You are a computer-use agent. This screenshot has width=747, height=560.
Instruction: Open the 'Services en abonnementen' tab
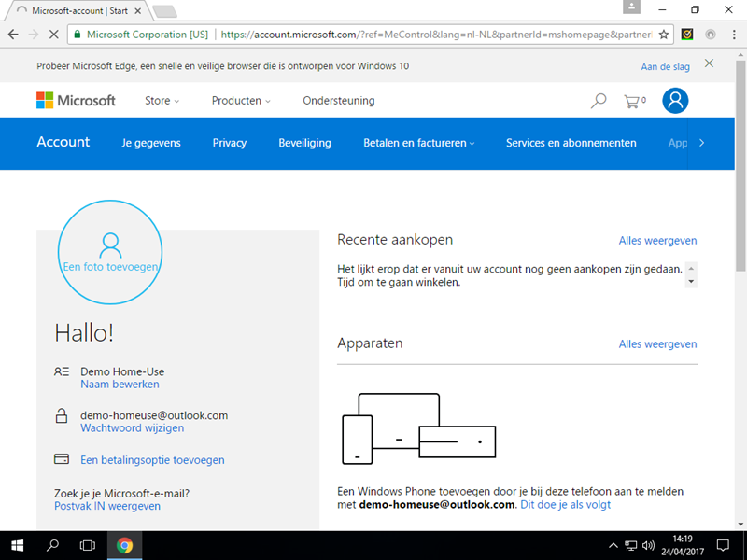tap(571, 143)
